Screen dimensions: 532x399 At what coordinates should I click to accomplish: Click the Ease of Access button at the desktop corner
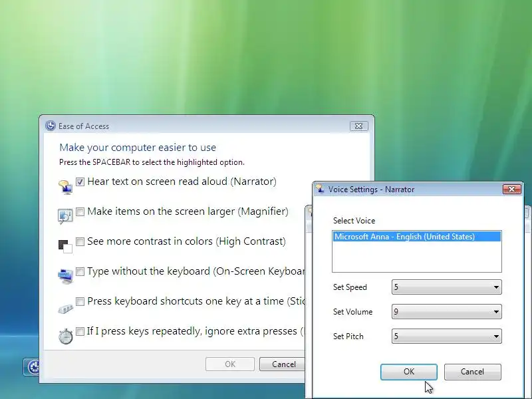(31, 367)
